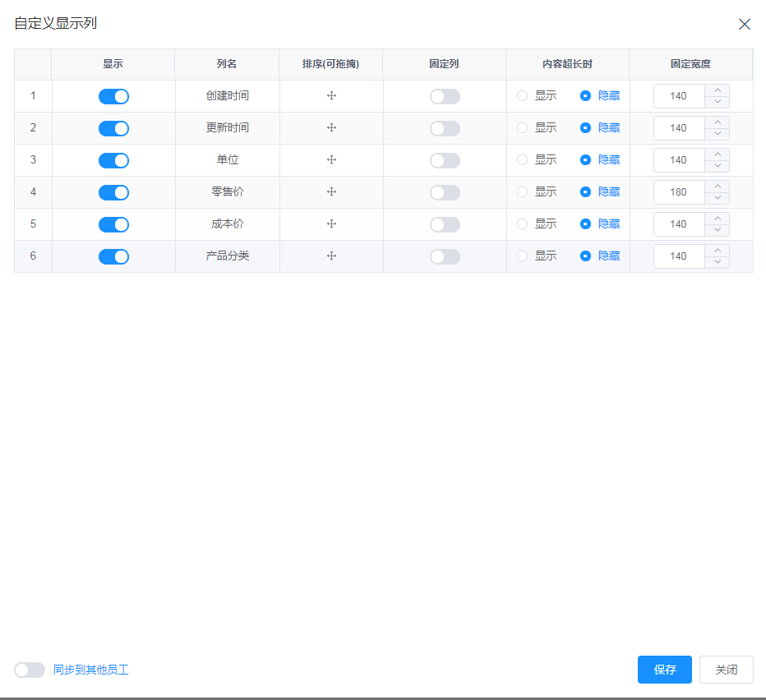Disable the 显示 switch for 成本价

(x=113, y=225)
